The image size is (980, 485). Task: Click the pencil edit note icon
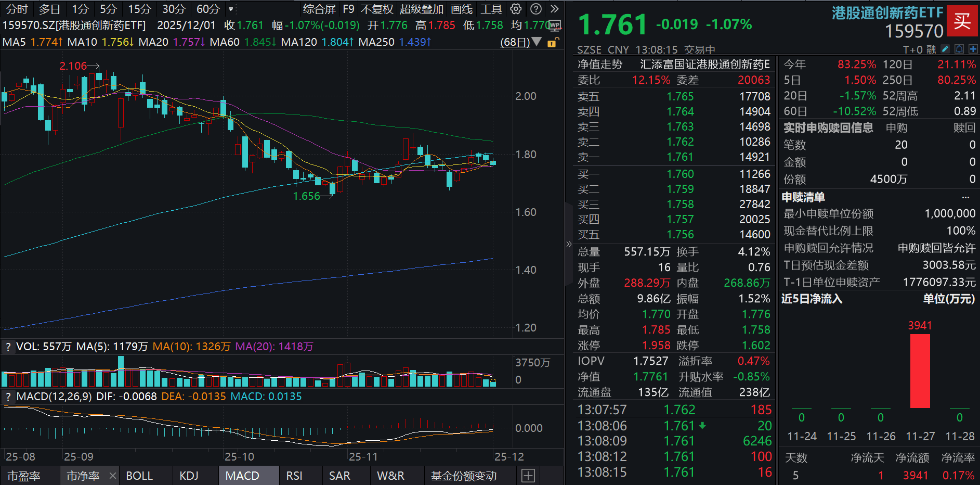tap(945, 49)
